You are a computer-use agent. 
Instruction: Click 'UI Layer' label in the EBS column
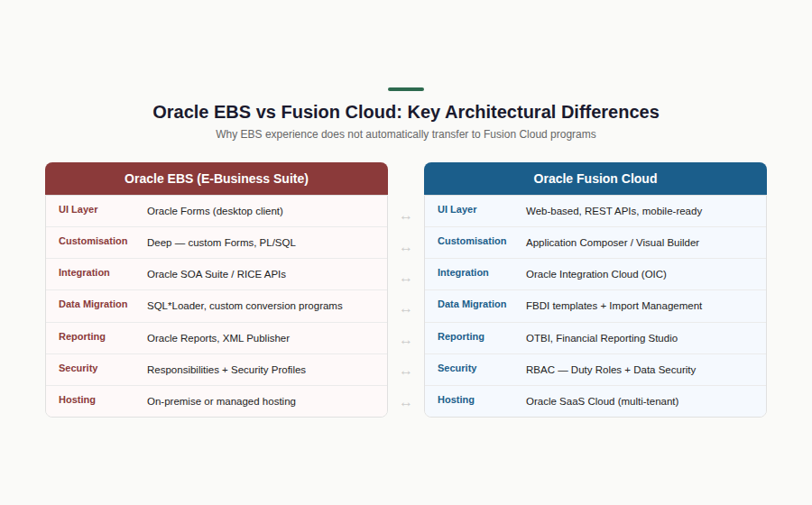[78, 209]
